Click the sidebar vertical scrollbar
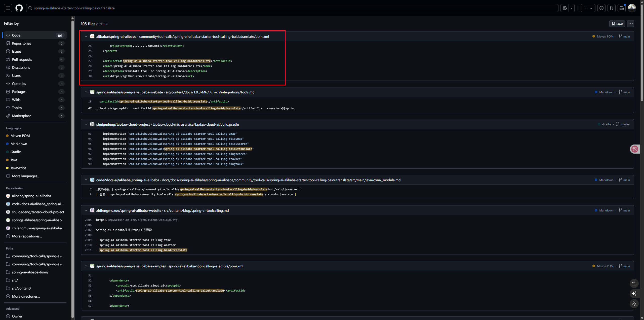The image size is (644, 320). pyautogui.click(x=72, y=169)
